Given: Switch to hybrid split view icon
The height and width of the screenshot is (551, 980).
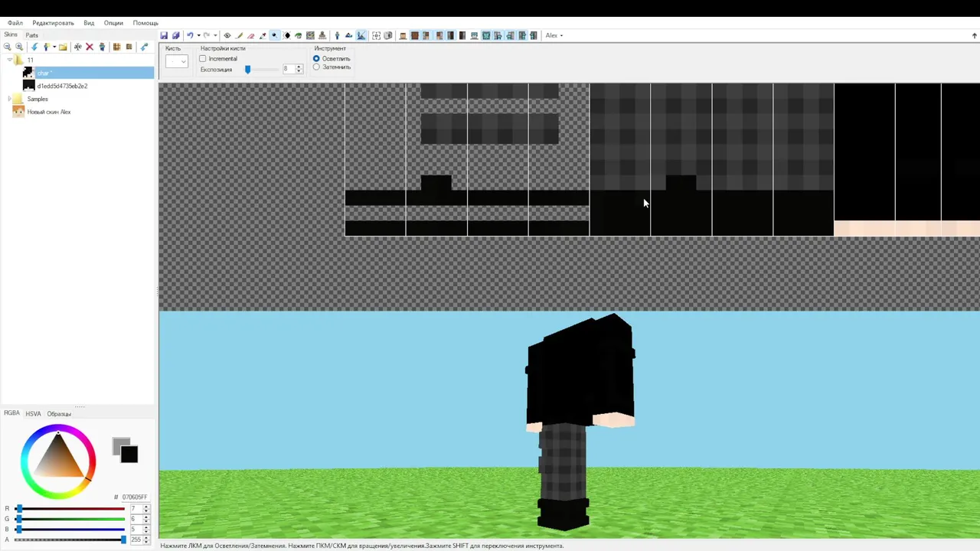Looking at the screenshot, I should [361, 35].
